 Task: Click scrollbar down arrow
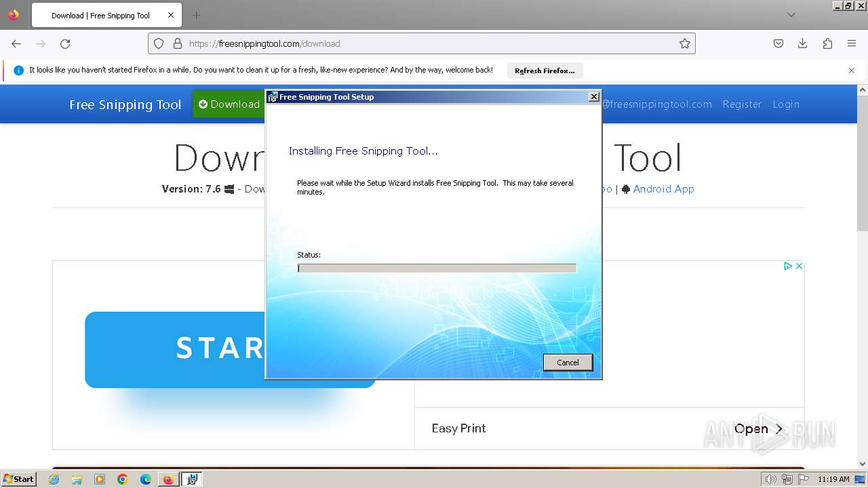863,464
